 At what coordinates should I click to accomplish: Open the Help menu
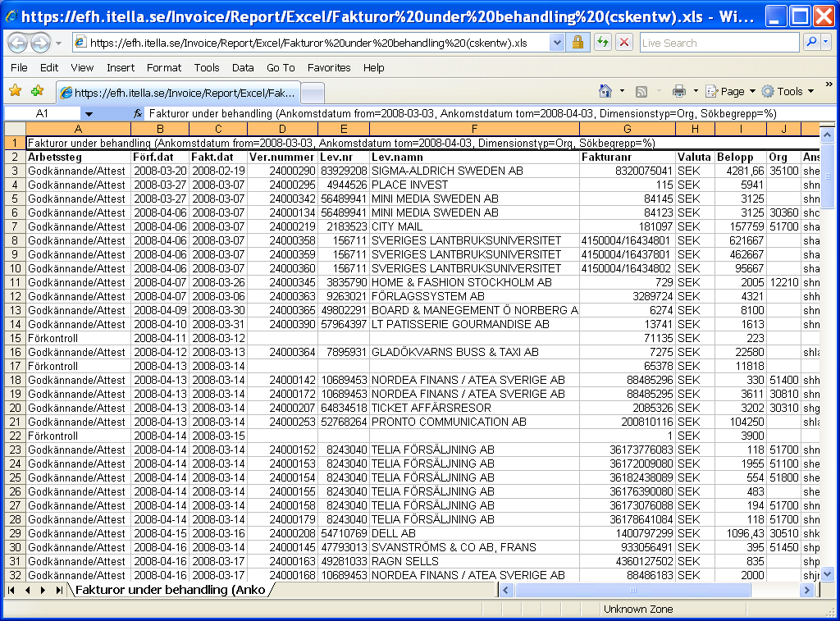point(373,67)
